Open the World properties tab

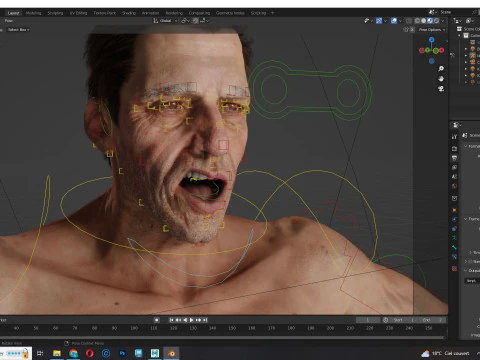[x=454, y=186]
